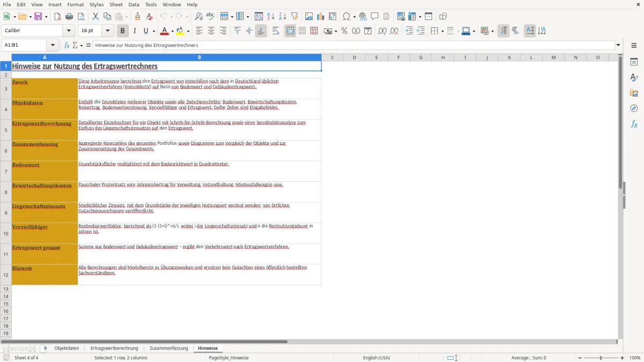This screenshot has height=362, width=644.
Task: Insert a comment with the speech bubble icon
Action: pyautogui.click(x=375, y=17)
